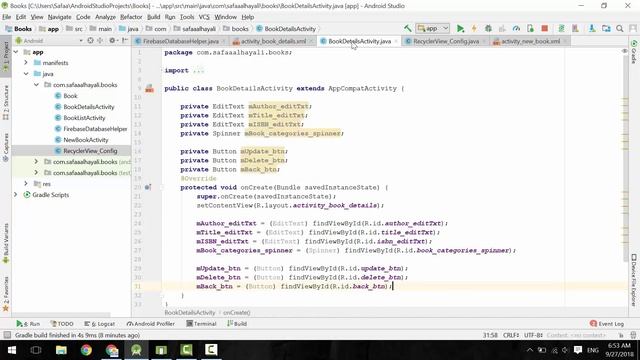This screenshot has height=360, width=640.
Task: Open the Build tool window
Action: coord(237,324)
